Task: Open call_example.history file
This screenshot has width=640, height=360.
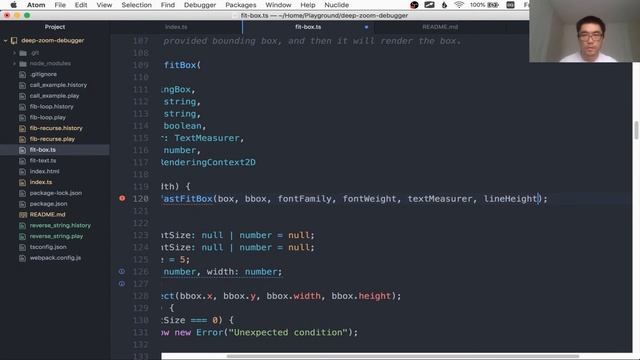Action: pos(58,85)
